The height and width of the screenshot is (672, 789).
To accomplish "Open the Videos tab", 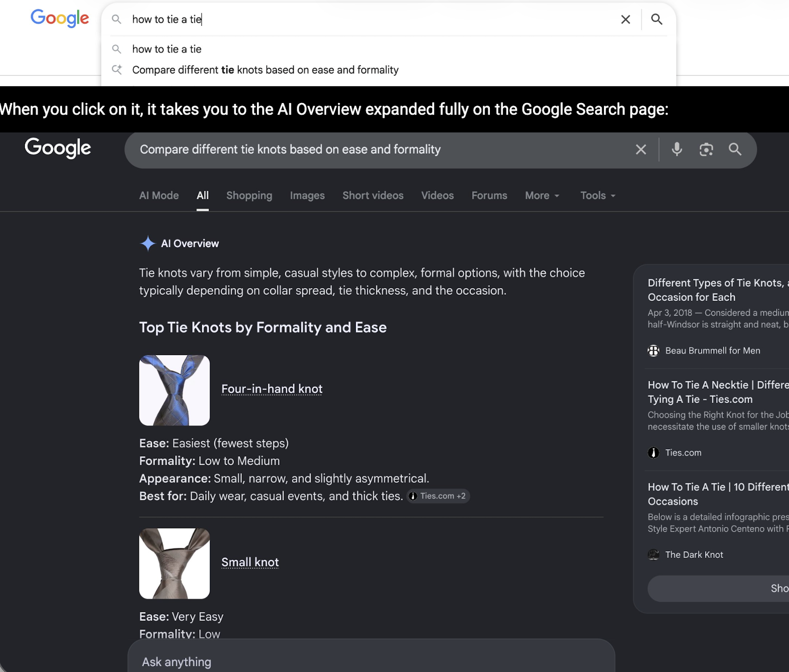I will click(x=438, y=196).
